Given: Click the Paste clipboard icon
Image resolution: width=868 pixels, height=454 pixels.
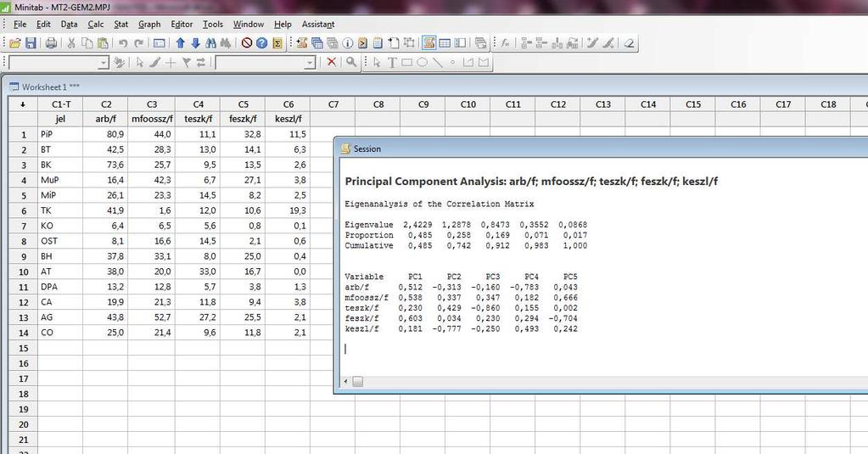Looking at the screenshot, I should 103,43.
